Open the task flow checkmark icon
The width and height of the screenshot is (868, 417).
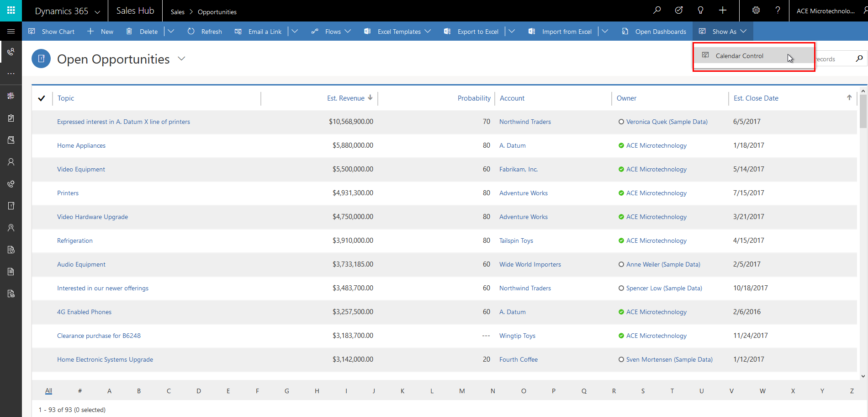[x=679, y=11]
